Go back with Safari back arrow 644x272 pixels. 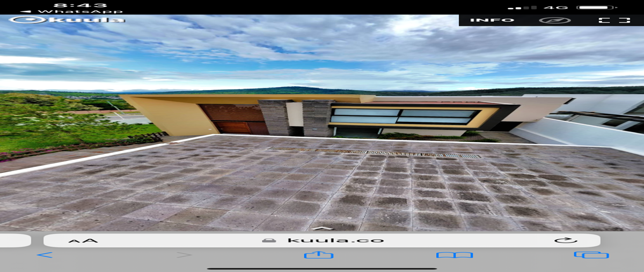click(x=45, y=255)
